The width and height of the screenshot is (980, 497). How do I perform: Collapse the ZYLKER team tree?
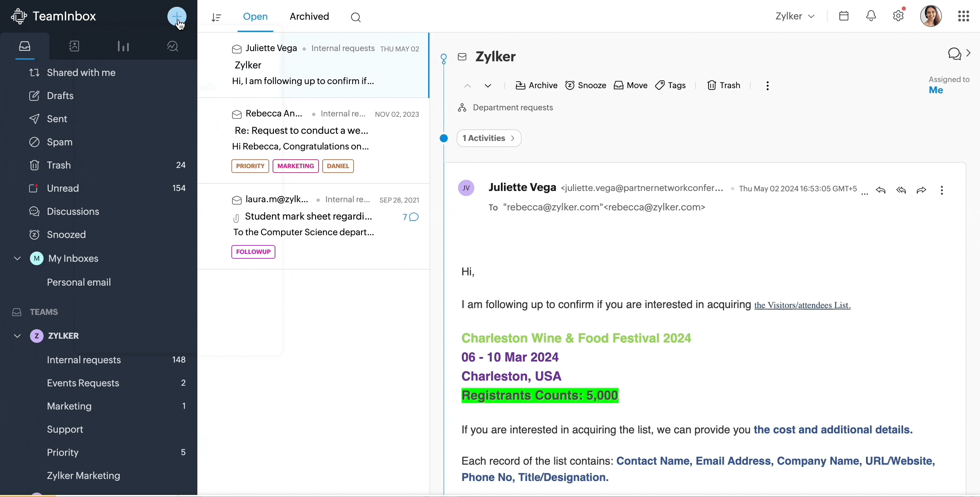(17, 336)
